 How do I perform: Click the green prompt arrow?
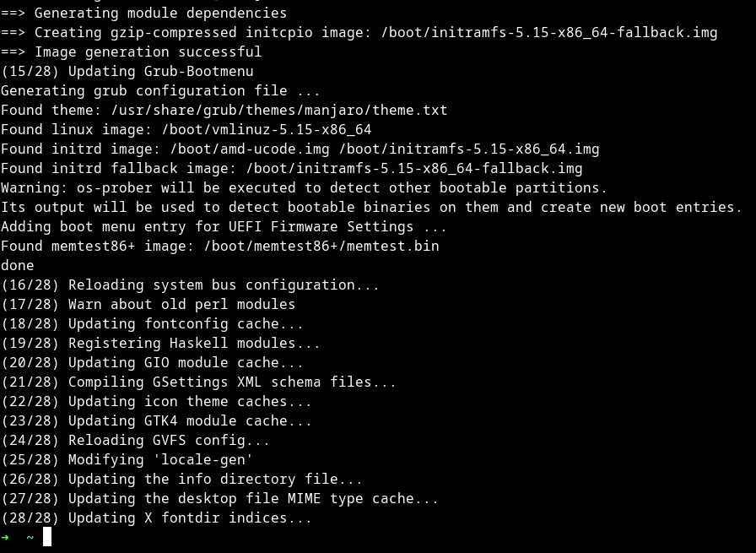click(x=5, y=538)
